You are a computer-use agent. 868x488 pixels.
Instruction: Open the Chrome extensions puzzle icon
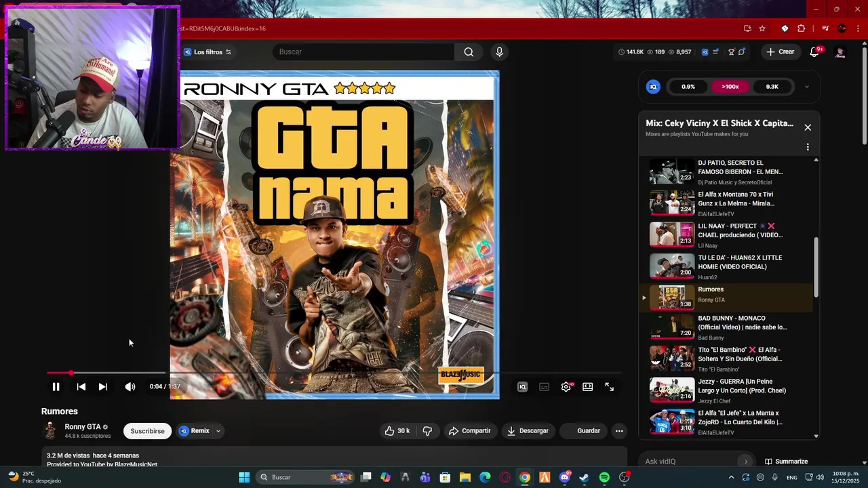tap(802, 28)
